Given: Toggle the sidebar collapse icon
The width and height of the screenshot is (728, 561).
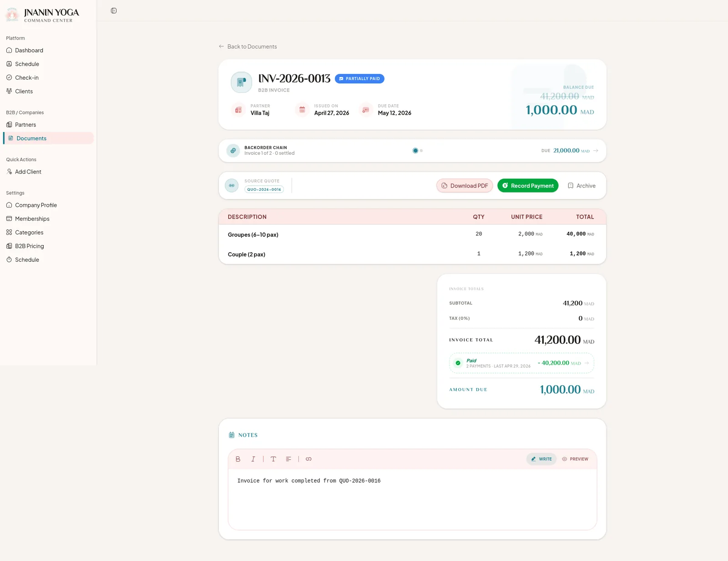Looking at the screenshot, I should [x=114, y=10].
